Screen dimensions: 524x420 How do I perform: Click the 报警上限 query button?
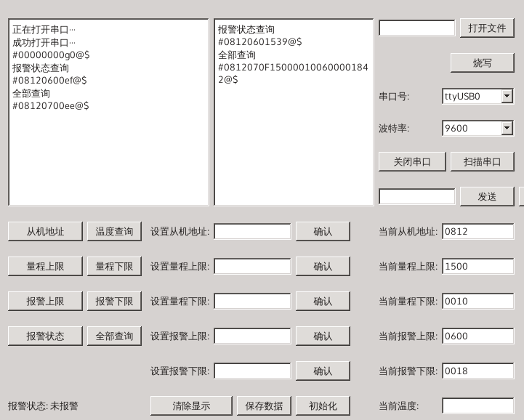45,301
